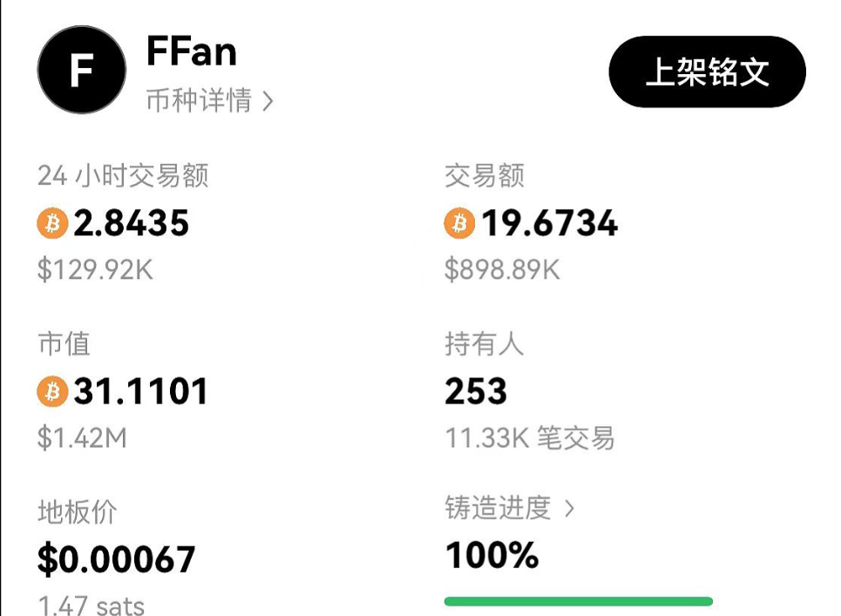Click the green mint progress bar
The image size is (841, 616).
pyautogui.click(x=579, y=599)
